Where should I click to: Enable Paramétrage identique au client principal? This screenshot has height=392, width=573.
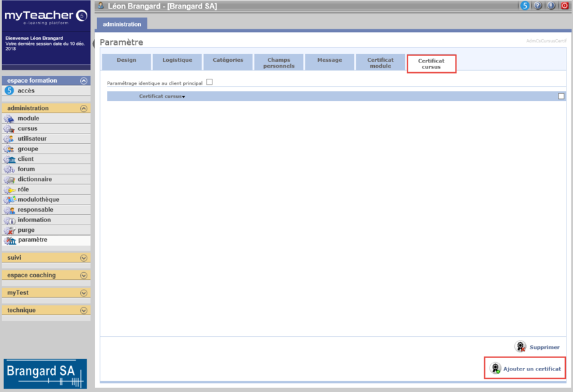click(209, 82)
